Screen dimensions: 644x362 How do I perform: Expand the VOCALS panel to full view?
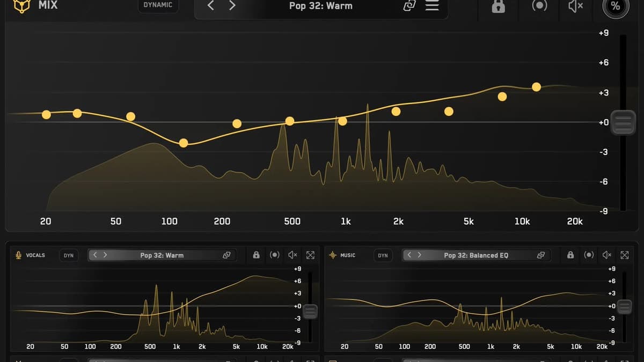point(310,255)
